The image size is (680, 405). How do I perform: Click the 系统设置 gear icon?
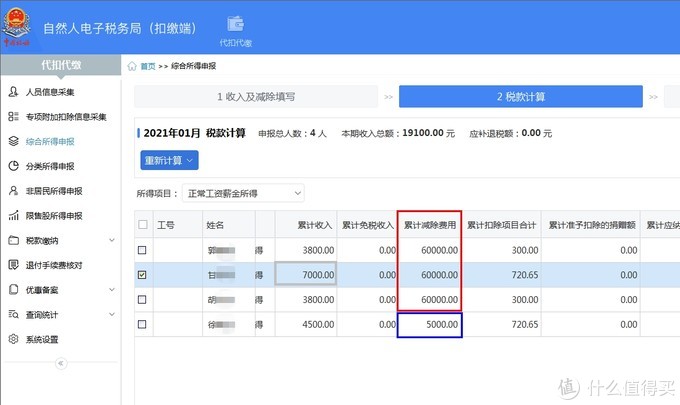pos(13,339)
